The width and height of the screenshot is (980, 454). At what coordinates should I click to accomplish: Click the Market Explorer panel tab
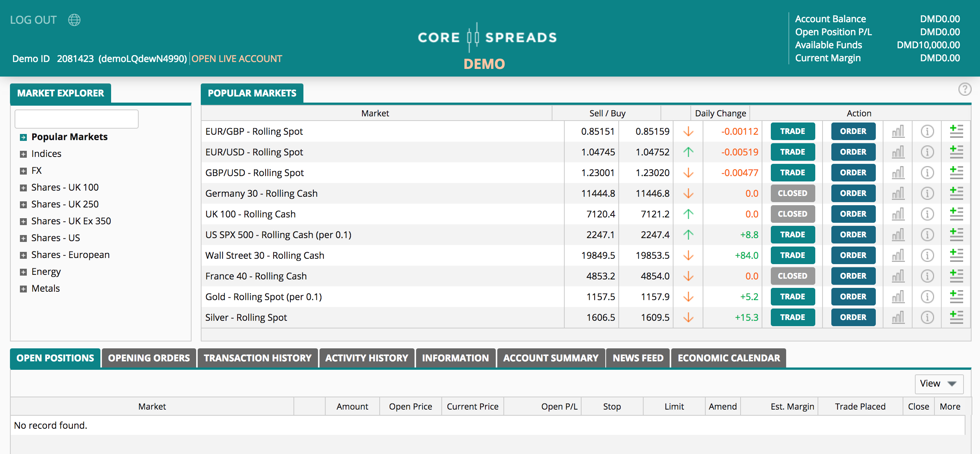61,93
